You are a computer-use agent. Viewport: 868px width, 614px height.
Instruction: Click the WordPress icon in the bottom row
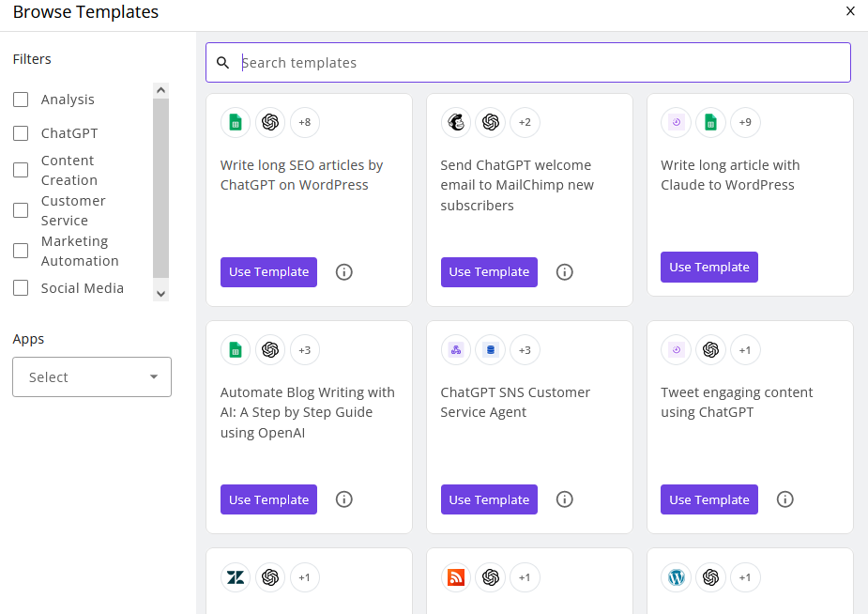point(676,577)
